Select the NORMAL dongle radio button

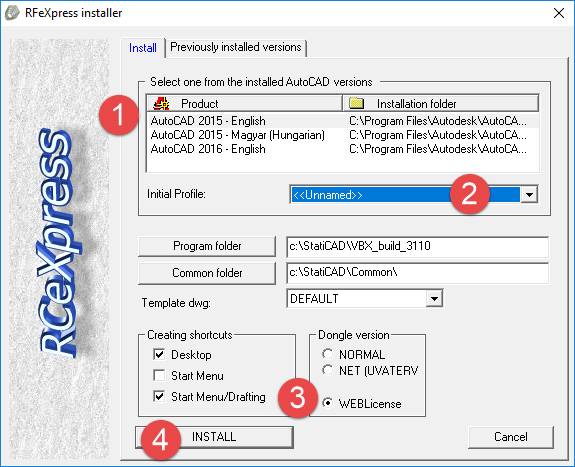click(327, 354)
